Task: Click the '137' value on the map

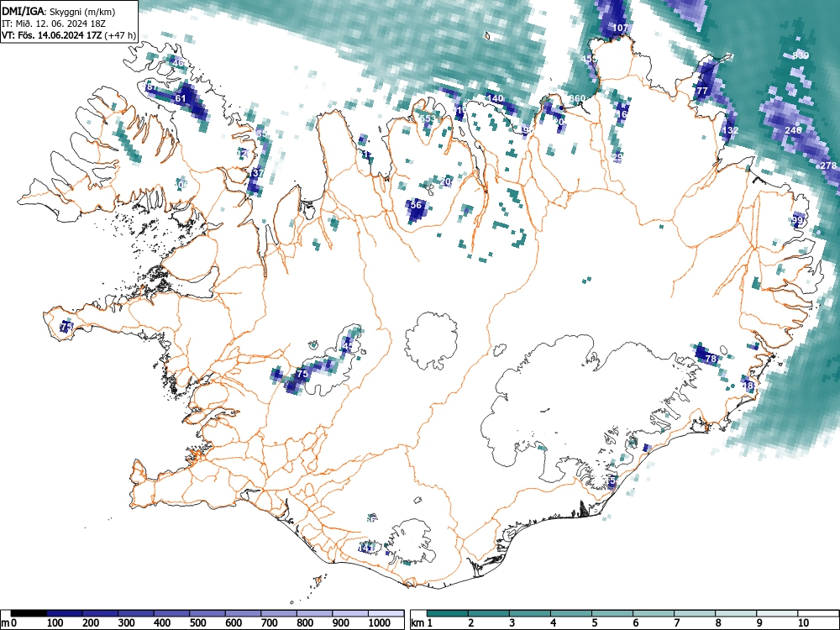Action: (256, 173)
